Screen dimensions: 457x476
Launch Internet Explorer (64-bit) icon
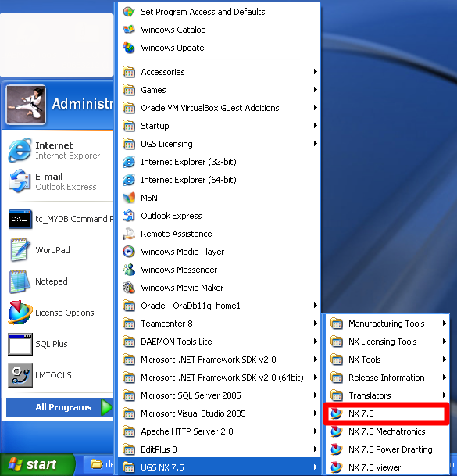(x=129, y=180)
